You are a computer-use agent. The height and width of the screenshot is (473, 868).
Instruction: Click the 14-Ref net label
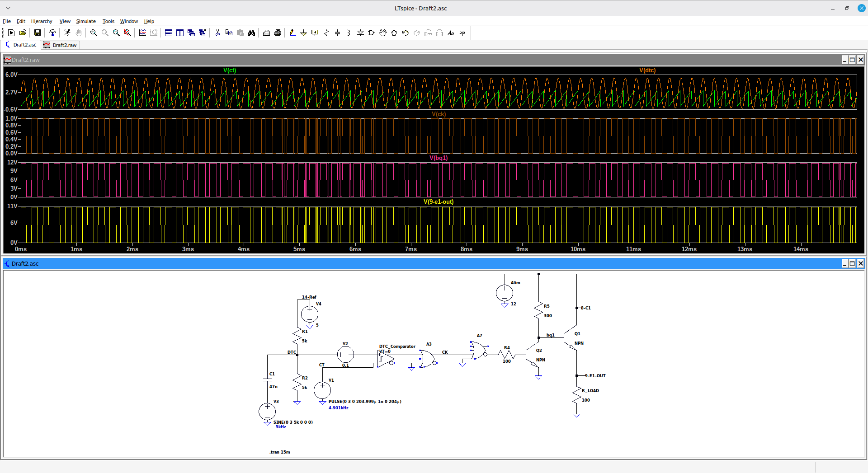pos(309,297)
